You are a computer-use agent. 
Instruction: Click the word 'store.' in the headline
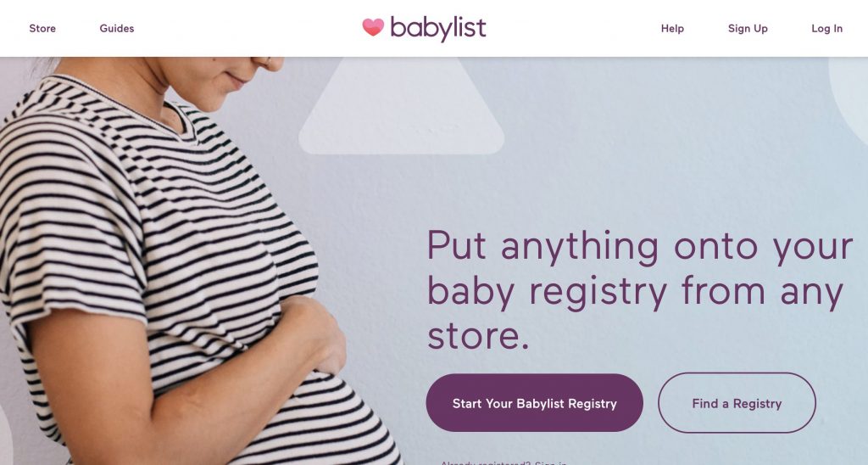(x=478, y=336)
